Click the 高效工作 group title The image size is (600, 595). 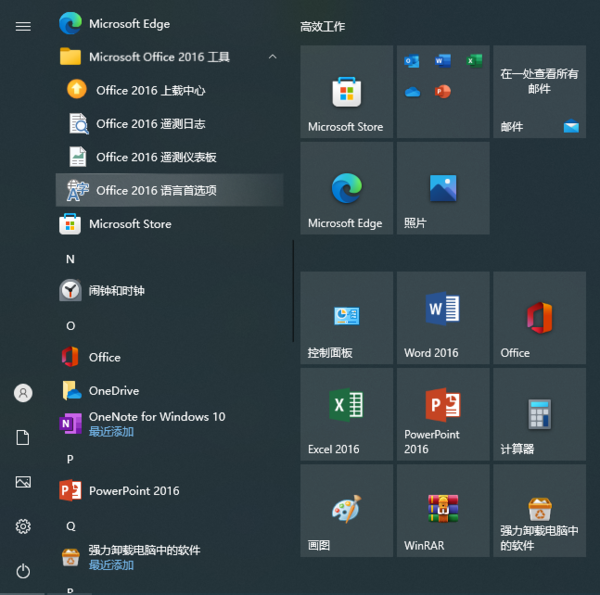tap(322, 26)
